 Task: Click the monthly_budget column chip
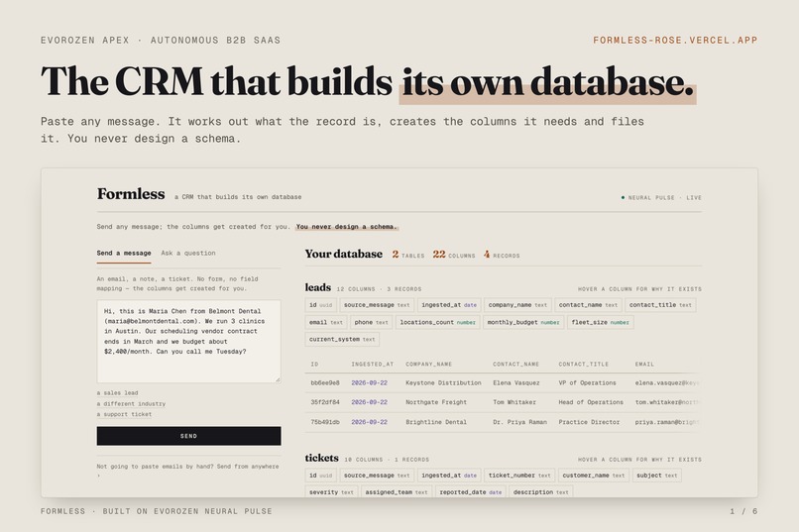click(522, 322)
